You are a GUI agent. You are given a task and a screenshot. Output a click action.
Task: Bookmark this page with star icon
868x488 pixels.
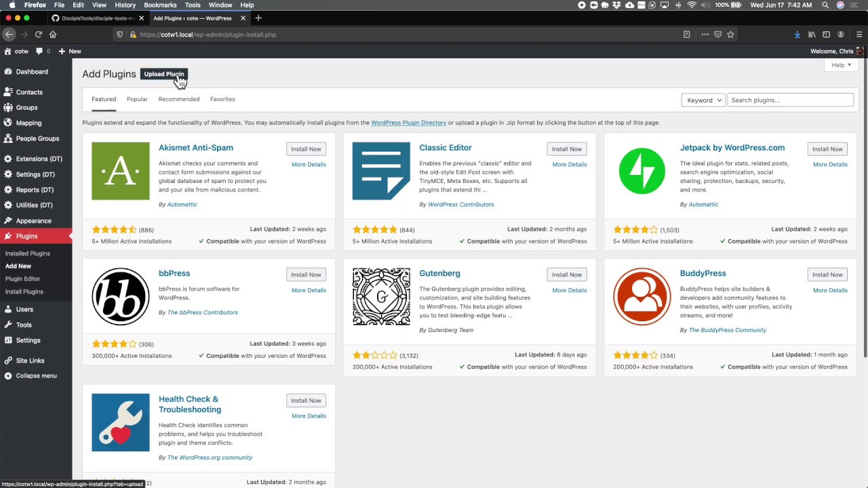[x=730, y=35]
